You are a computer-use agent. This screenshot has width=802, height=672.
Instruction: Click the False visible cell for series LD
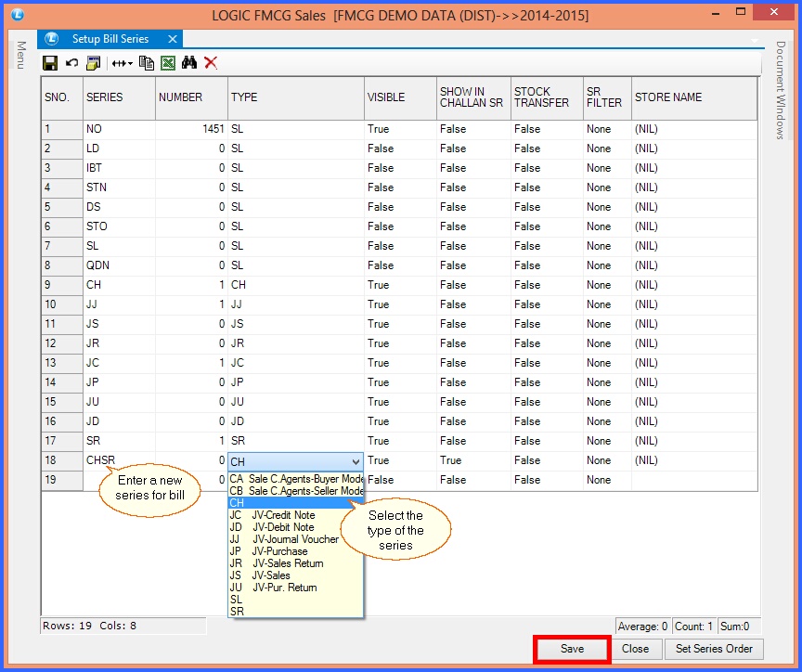(x=400, y=149)
